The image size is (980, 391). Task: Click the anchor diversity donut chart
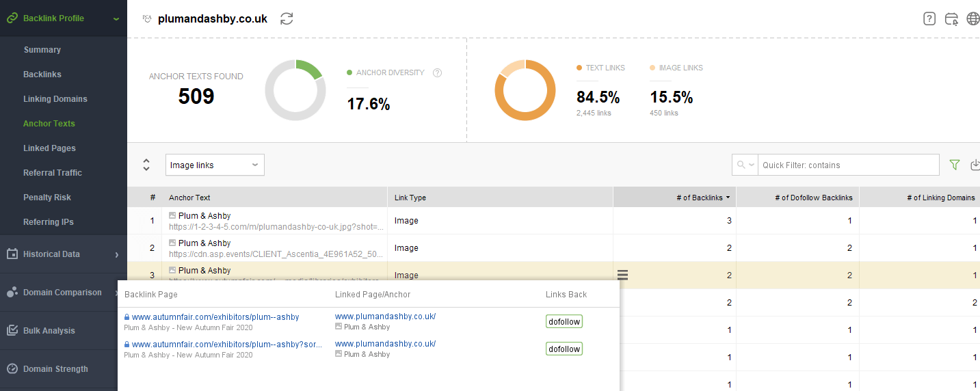click(295, 90)
